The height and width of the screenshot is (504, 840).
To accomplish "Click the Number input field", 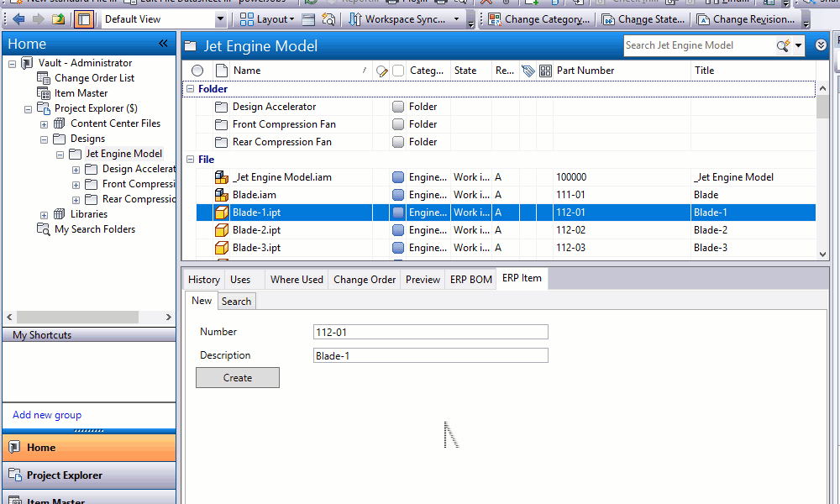I will pos(430,332).
